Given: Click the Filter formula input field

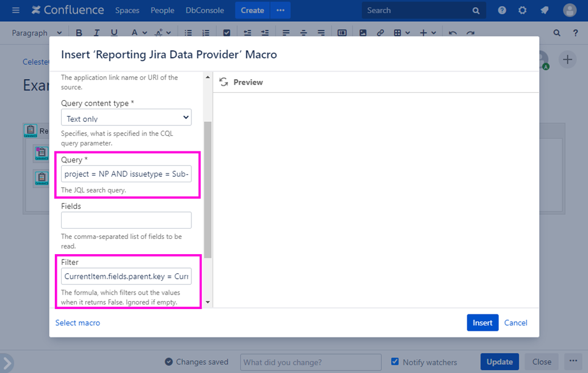Looking at the screenshot, I should [126, 276].
